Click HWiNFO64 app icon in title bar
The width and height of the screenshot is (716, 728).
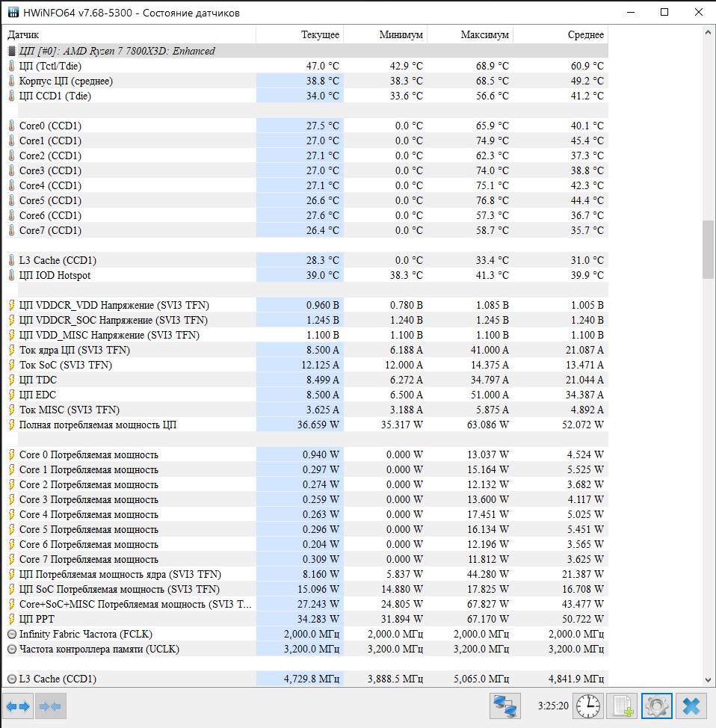(x=13, y=13)
